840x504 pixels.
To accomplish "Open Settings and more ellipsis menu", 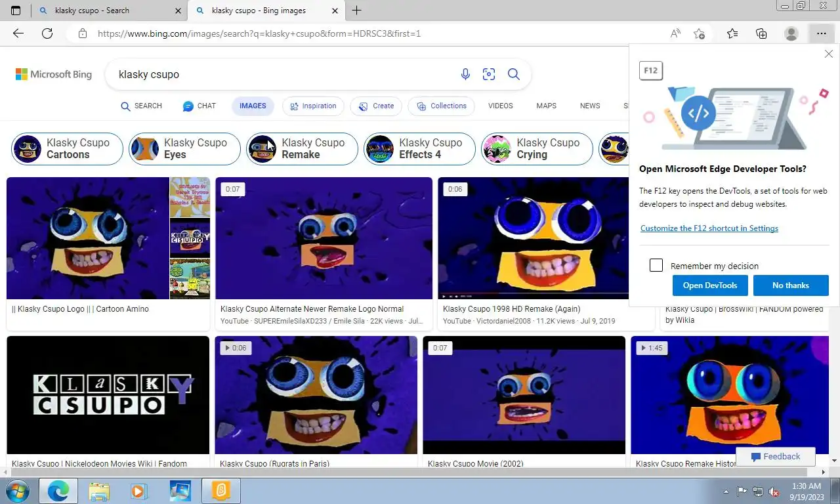I will tap(821, 33).
